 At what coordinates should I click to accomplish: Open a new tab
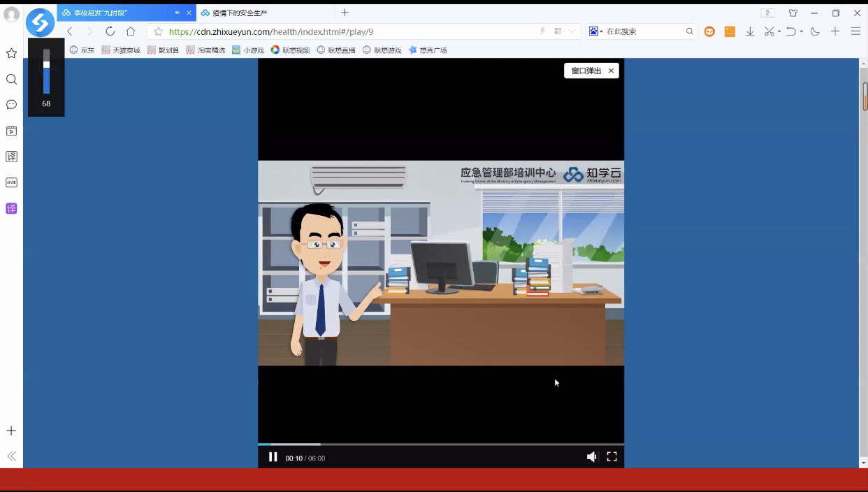pyautogui.click(x=345, y=13)
